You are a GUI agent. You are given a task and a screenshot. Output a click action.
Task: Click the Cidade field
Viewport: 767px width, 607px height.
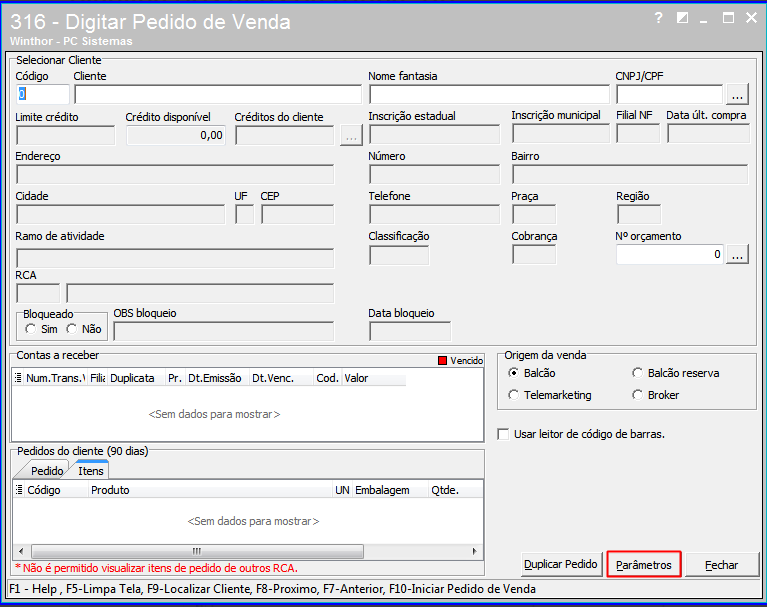[120, 214]
